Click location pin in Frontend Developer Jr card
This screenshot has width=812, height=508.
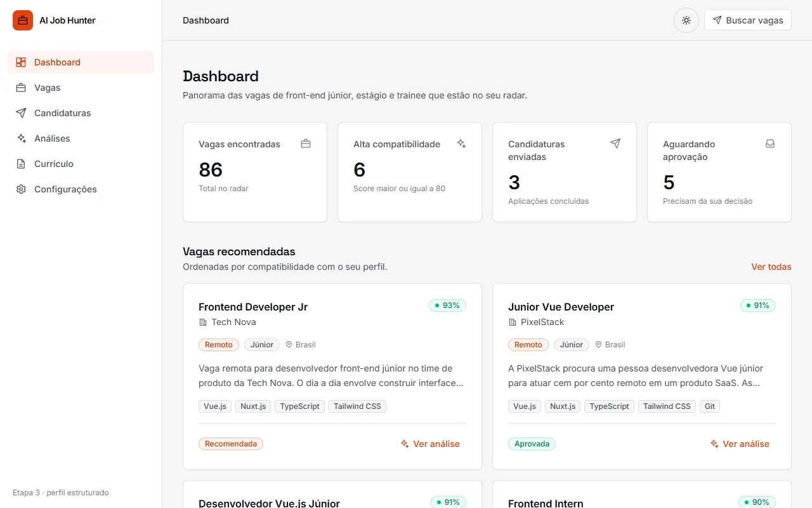[289, 345]
